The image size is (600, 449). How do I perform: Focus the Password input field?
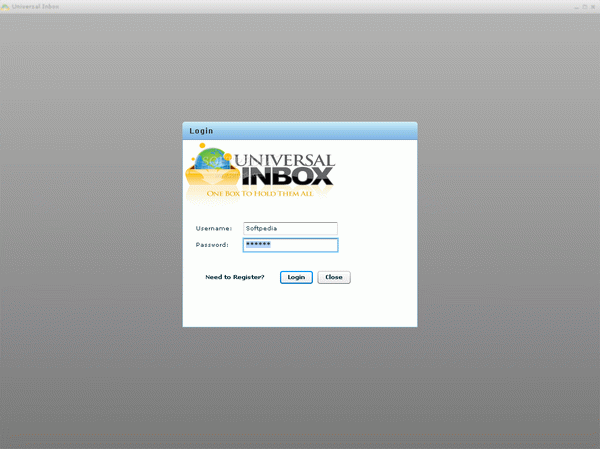pos(290,245)
